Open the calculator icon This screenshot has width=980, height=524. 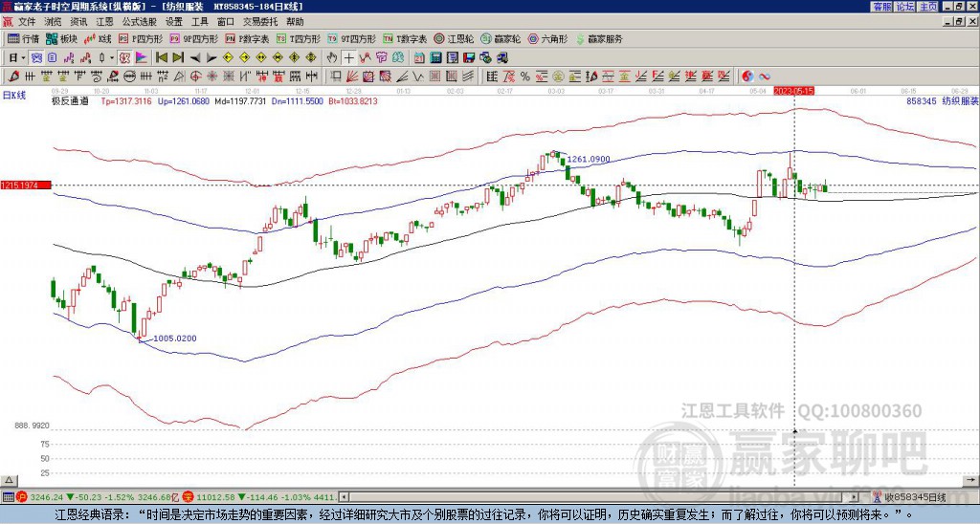point(436,58)
